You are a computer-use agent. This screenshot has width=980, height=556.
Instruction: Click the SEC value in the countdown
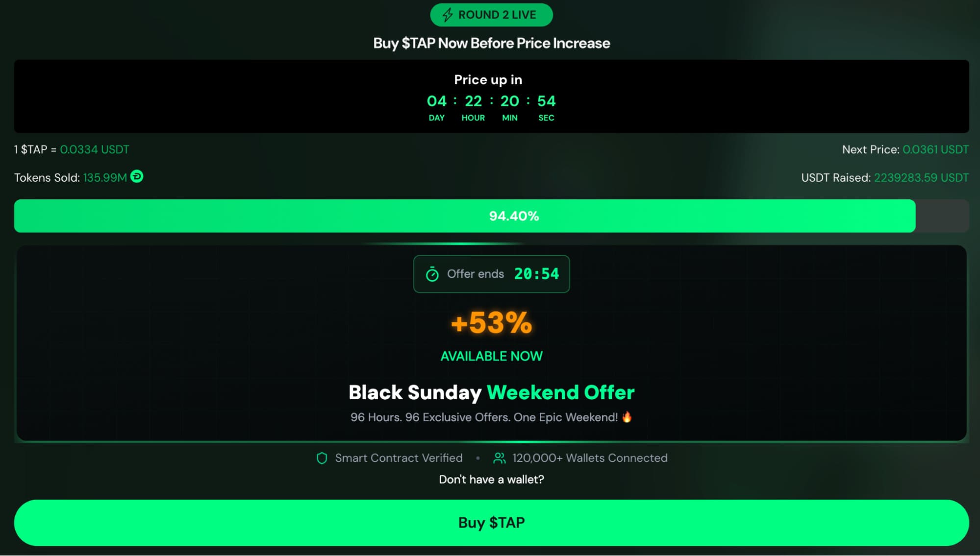coord(546,101)
